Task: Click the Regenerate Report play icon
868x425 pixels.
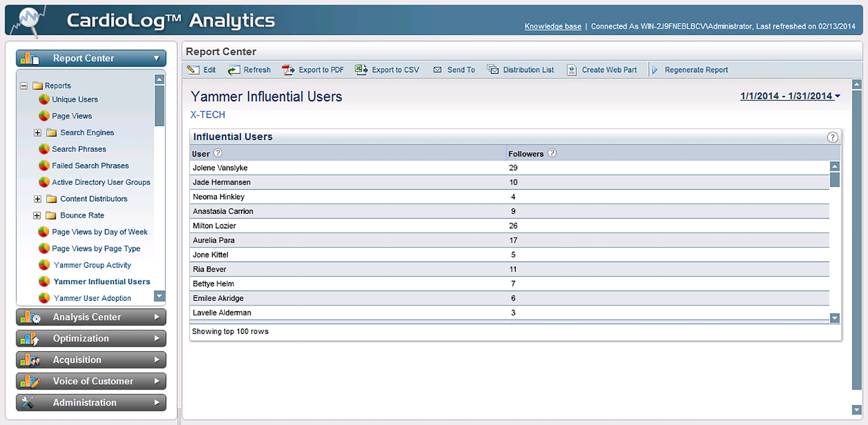Action: click(x=655, y=70)
